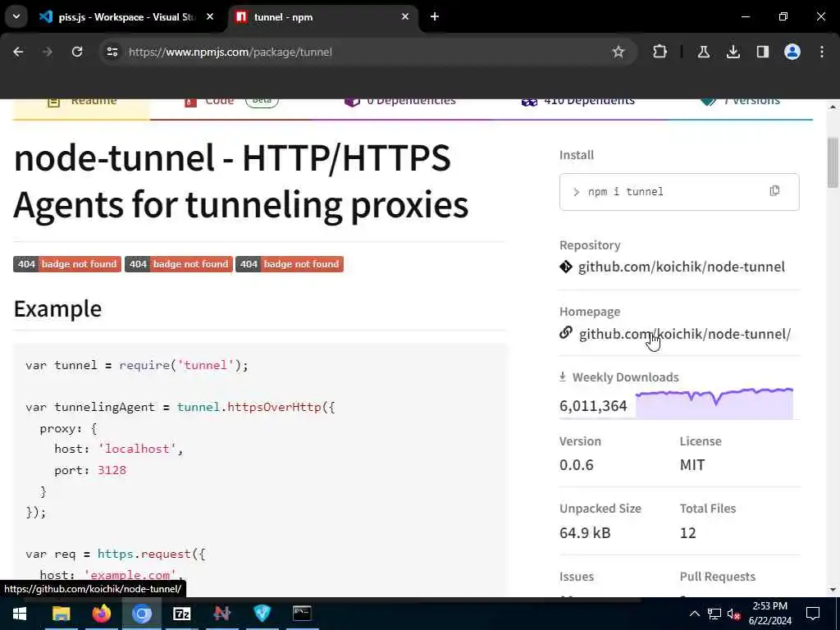This screenshot has width=840, height=630.
Task: Copy the npm i tunnel install command
Action: [x=774, y=191]
